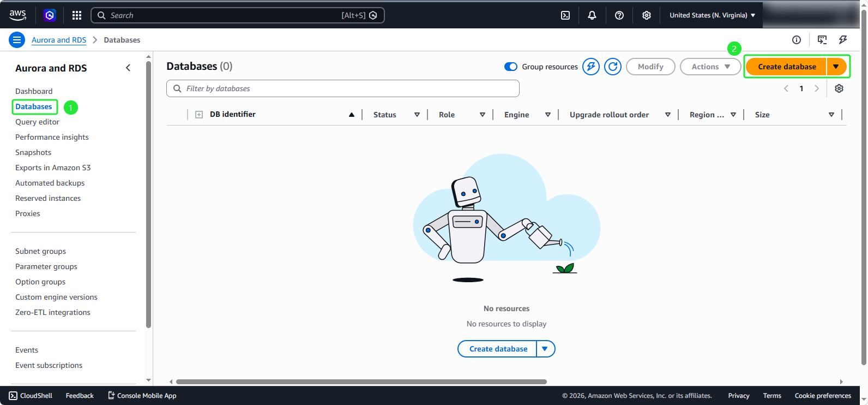Open the Feedback link in footer
Viewport: 868px width, 405px height.
click(80, 396)
